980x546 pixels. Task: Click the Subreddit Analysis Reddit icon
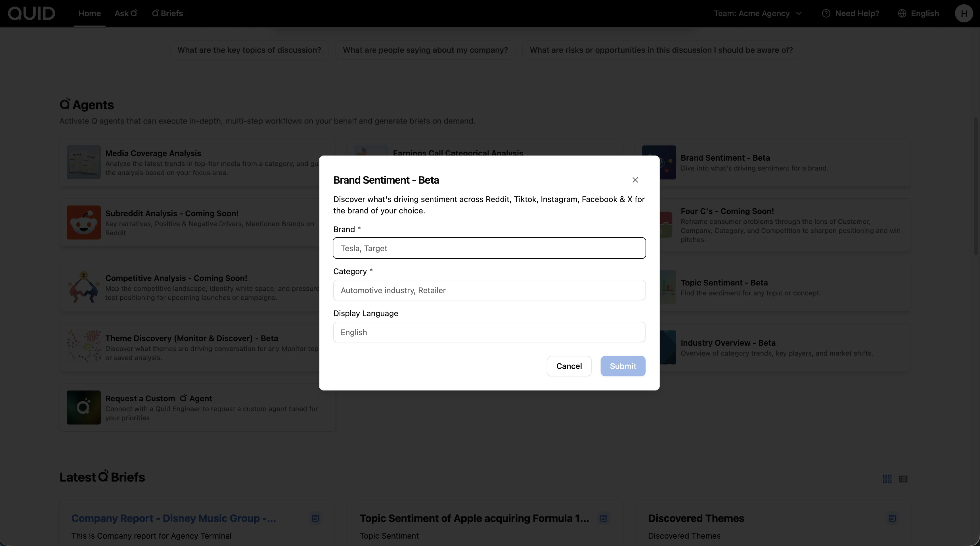click(x=84, y=222)
